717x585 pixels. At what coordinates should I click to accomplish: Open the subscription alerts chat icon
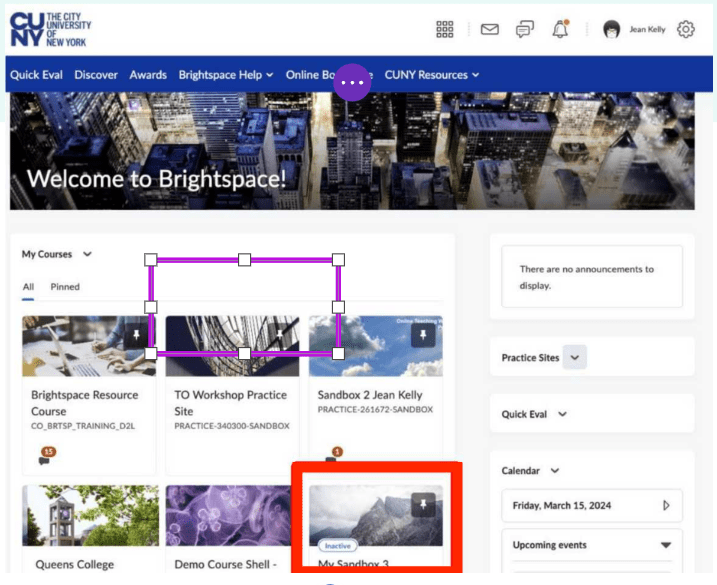coord(524,29)
